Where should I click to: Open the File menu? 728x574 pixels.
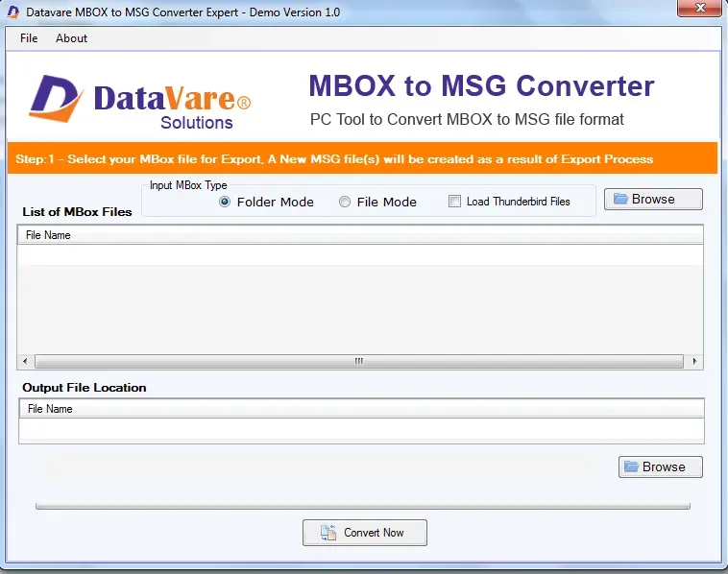pyautogui.click(x=29, y=38)
